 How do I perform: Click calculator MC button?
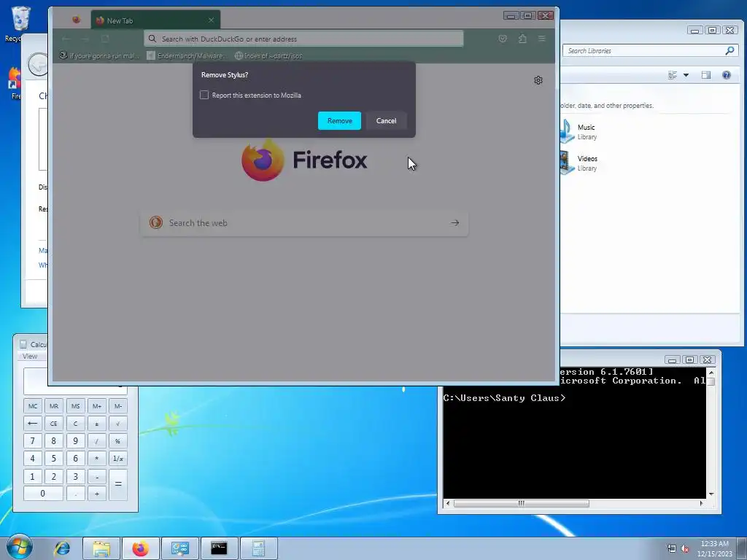coord(33,406)
